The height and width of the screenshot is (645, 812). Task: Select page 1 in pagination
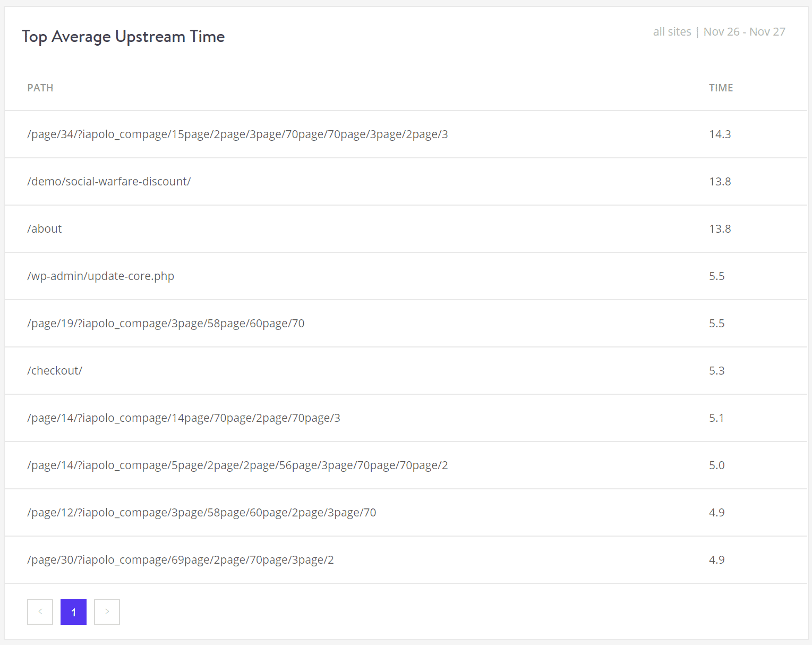coord(73,612)
